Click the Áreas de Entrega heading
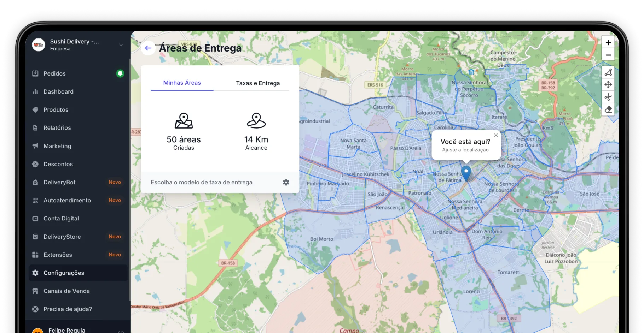644x333 pixels. [x=200, y=48]
